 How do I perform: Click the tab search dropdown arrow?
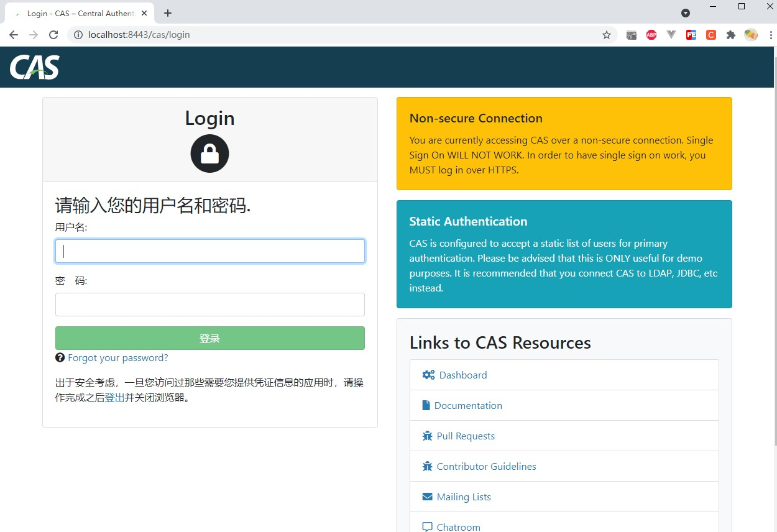point(686,13)
